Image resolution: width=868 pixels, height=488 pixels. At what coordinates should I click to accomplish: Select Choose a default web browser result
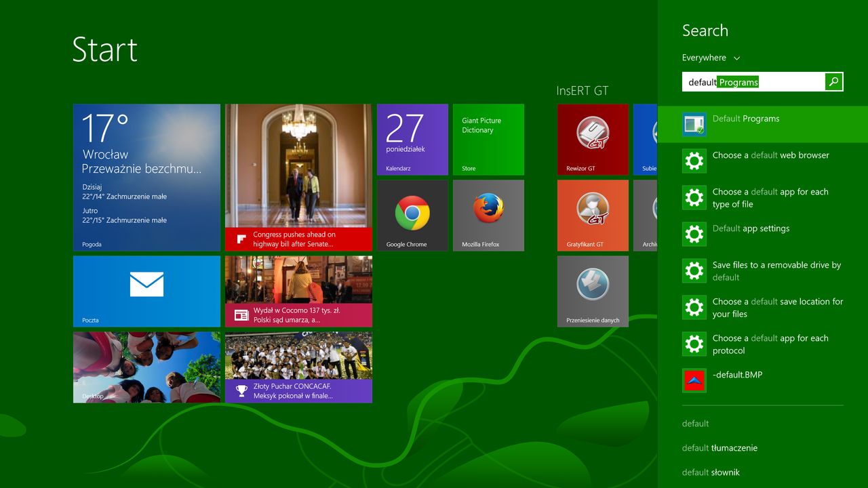(771, 155)
